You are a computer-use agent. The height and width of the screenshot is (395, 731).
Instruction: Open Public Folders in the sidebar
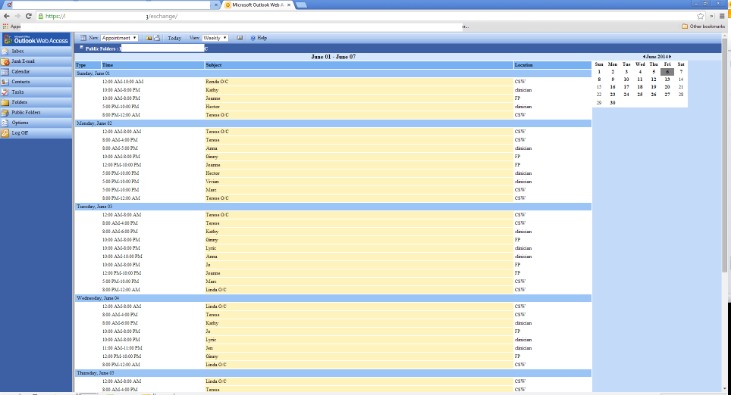[x=35, y=113]
